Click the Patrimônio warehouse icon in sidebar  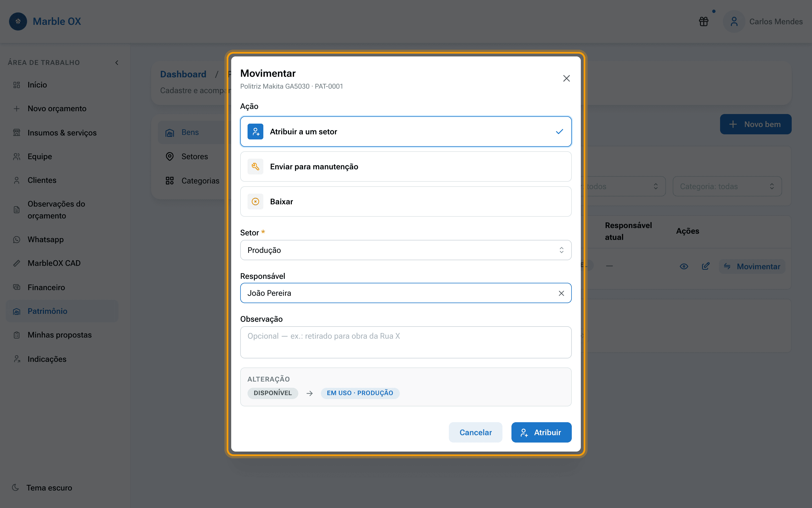16,312
